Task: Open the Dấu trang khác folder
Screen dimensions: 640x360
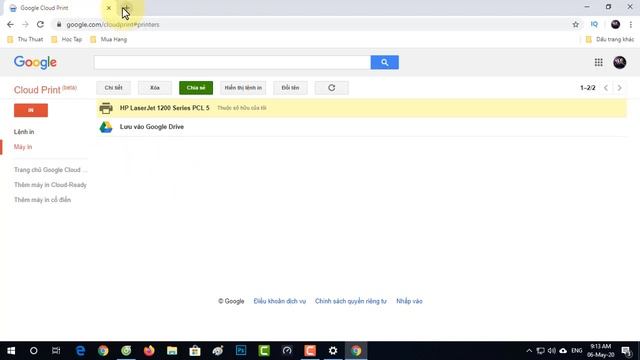Action: pos(610,40)
